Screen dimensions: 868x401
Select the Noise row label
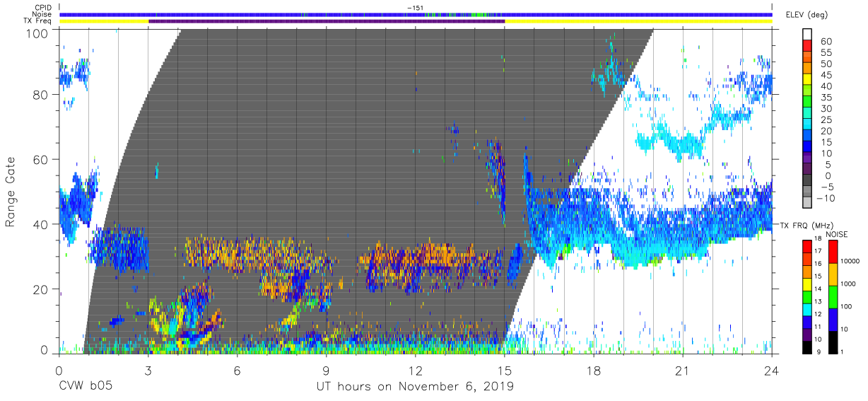pos(42,14)
